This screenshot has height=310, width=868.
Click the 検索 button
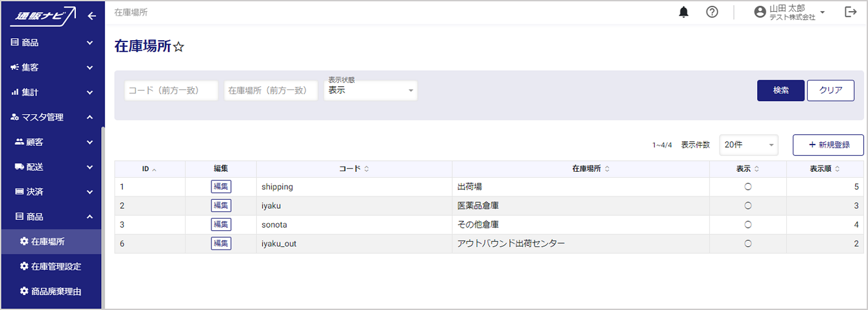tap(780, 91)
